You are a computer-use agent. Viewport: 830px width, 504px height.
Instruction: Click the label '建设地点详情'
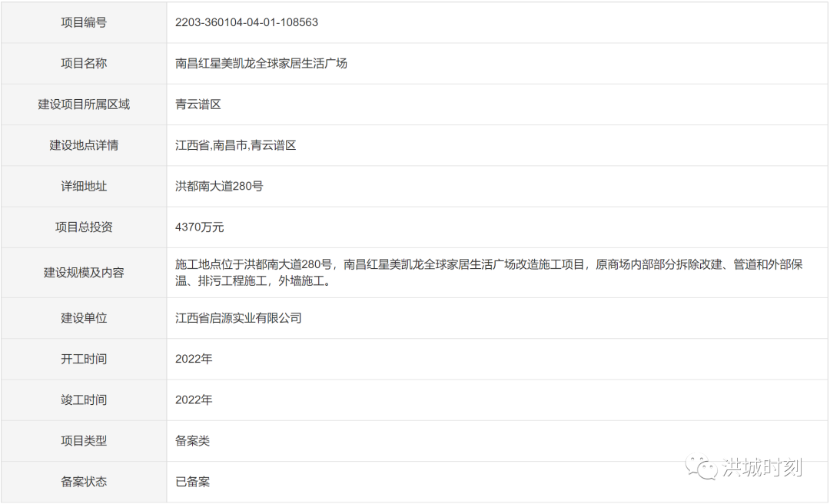tap(84, 145)
